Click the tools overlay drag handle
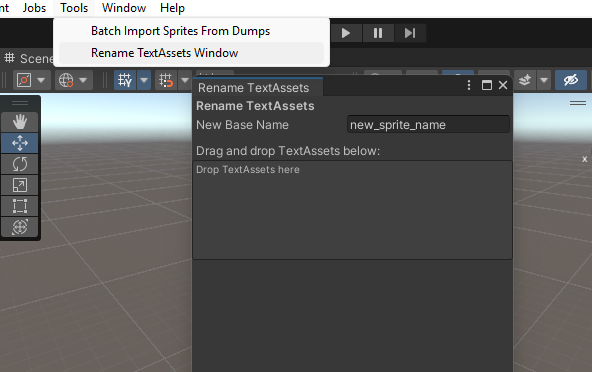Viewport: 592px width, 372px height. click(x=20, y=103)
